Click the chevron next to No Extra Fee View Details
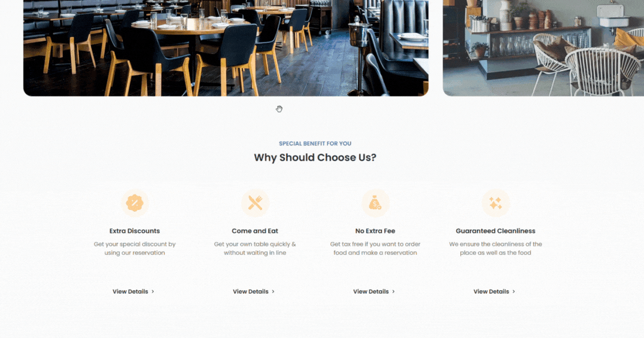 tap(393, 291)
